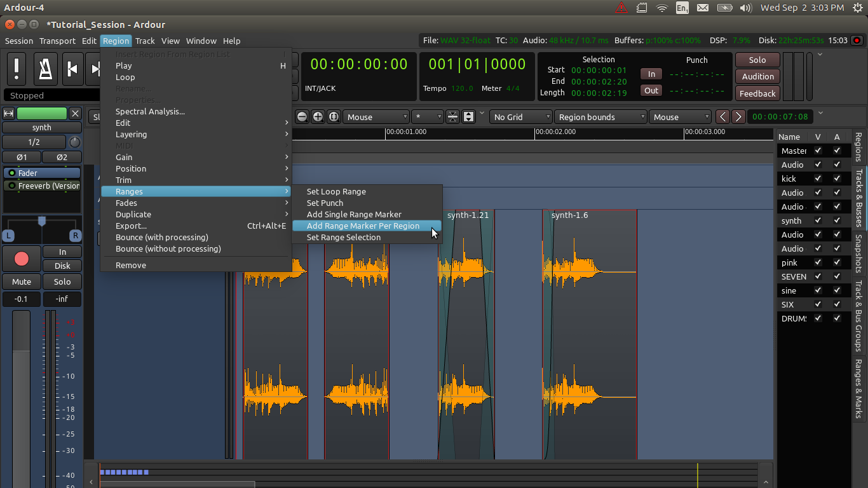Expand the Duplicate submenu
Screen dimensions: 868x488
click(196, 214)
